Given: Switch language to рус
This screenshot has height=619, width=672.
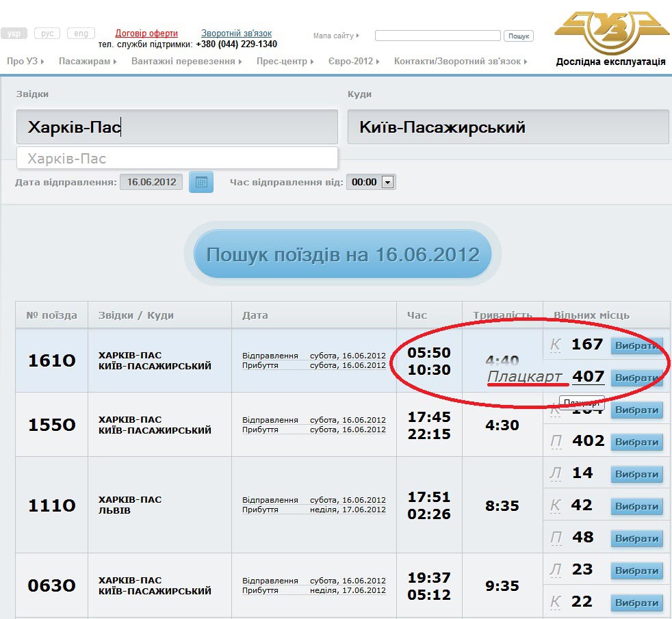Looking at the screenshot, I should [x=47, y=34].
